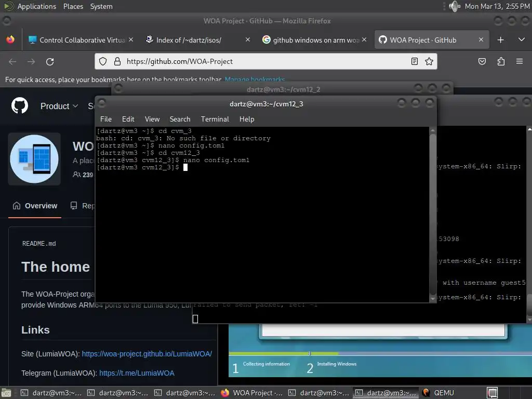This screenshot has height=399, width=532.
Task: Close the WOA Project GitHub tab
Action: [x=481, y=39]
